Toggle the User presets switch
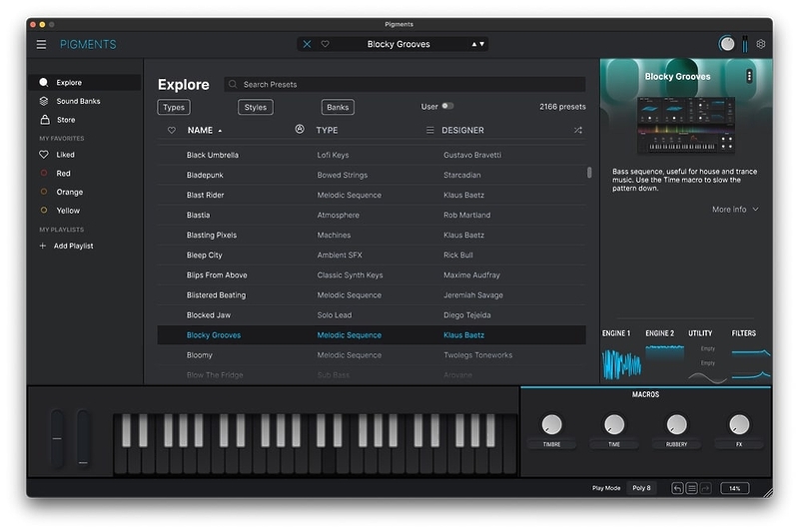Image resolution: width=799 pixels, height=532 pixels. 447,106
